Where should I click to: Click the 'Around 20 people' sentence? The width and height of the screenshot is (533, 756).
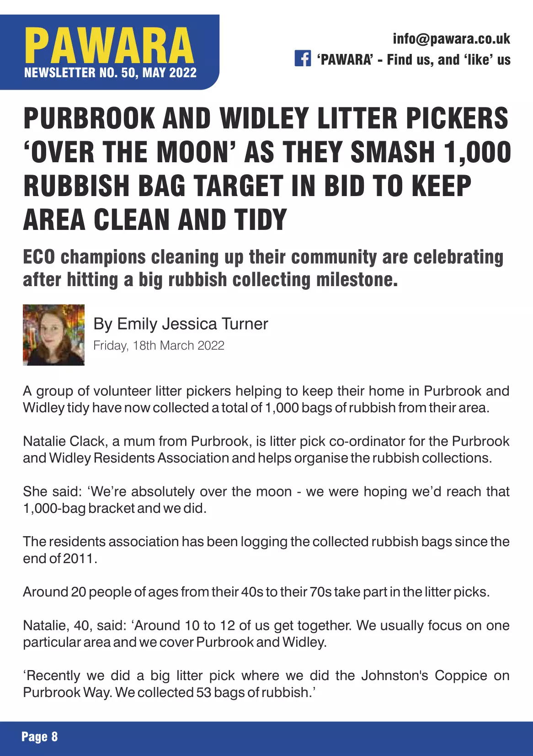256,592
